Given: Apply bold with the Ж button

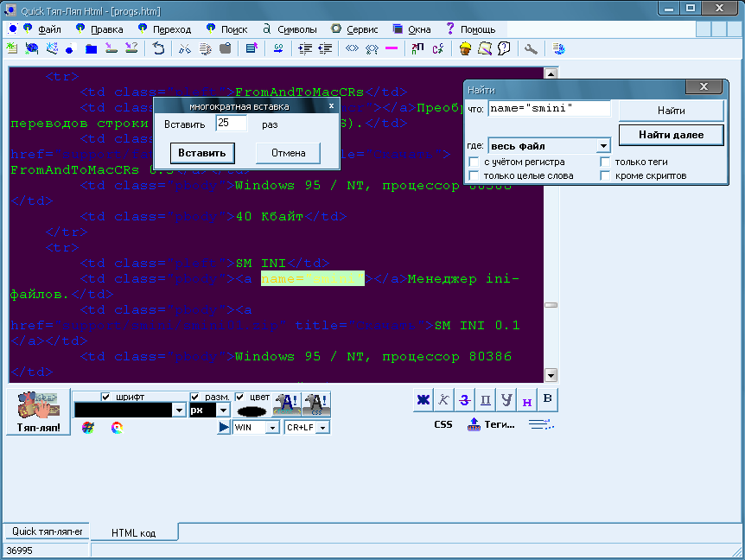Looking at the screenshot, I should [x=423, y=400].
